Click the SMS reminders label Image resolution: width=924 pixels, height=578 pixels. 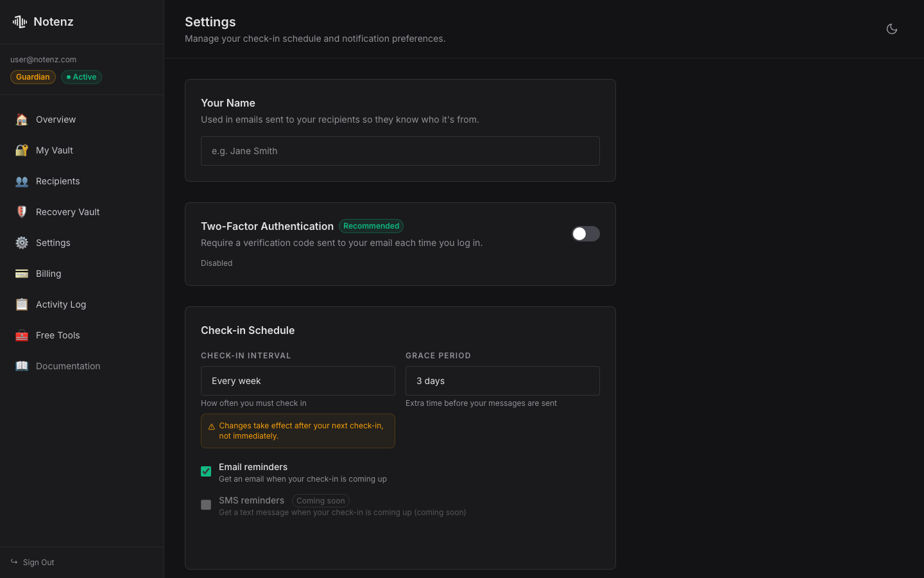(x=252, y=500)
